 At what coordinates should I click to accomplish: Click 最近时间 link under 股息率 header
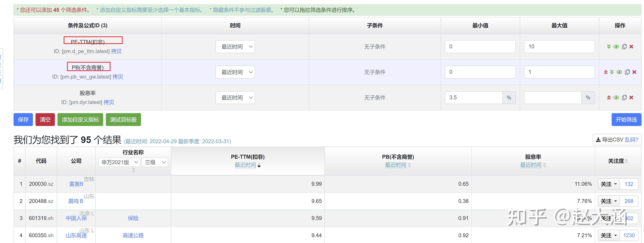[531, 165]
